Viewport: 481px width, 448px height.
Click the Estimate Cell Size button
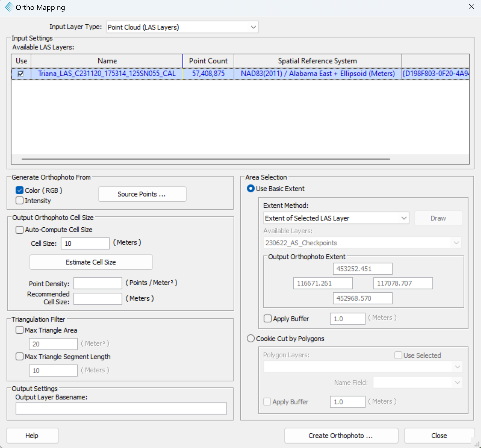[x=91, y=262]
